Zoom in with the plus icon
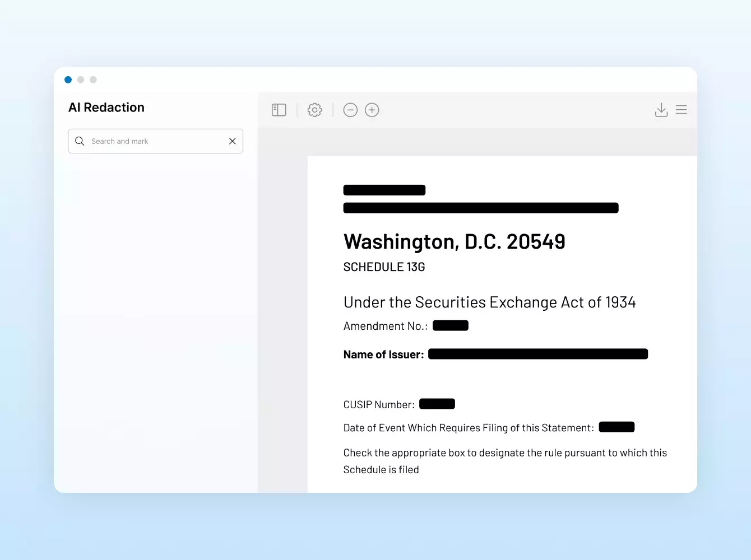 [x=372, y=110]
